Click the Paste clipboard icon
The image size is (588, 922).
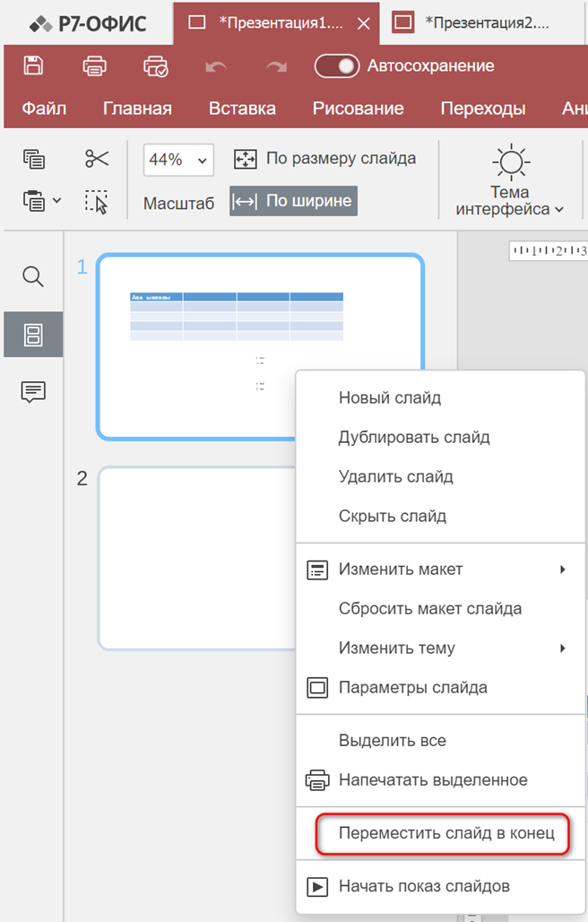point(35,201)
